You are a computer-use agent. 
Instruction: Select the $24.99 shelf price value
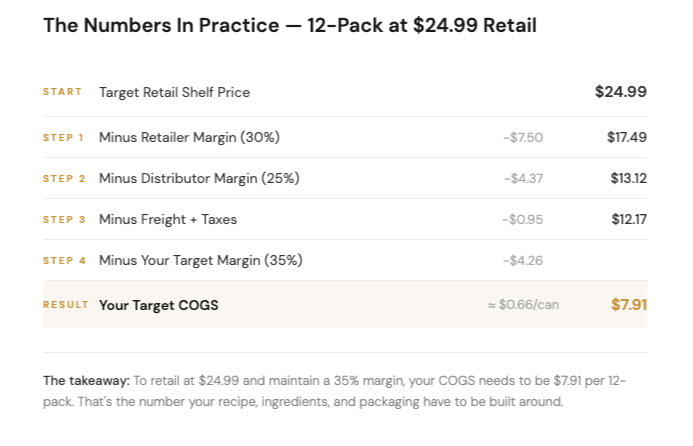click(621, 91)
